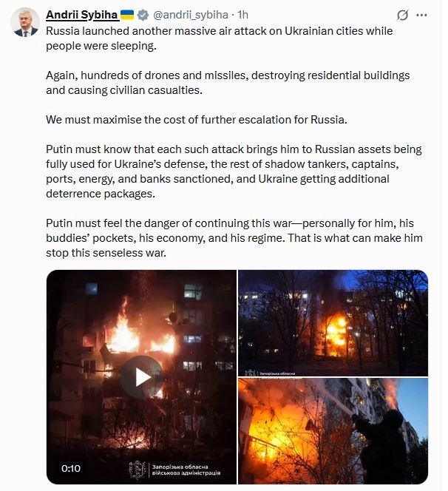This screenshot has height=491, width=448.
Task: Open Andrii Sybiha's profile avatar photo
Action: pos(24,22)
